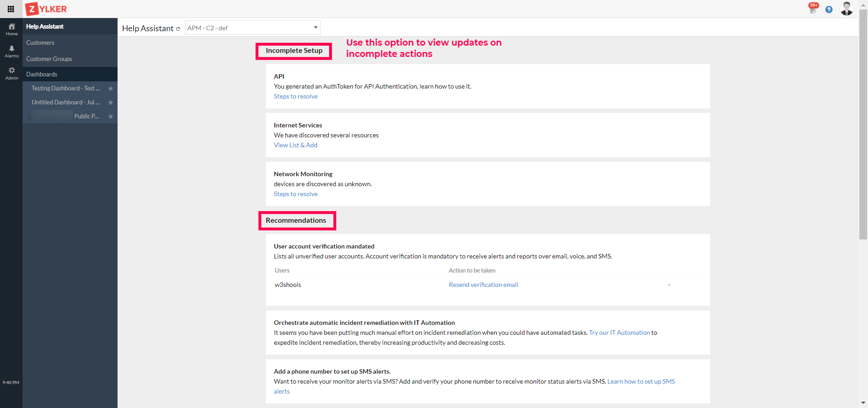Viewport: 868px width, 408px height.
Task: Star the Testing Dashboard as favorite
Action: tap(111, 89)
